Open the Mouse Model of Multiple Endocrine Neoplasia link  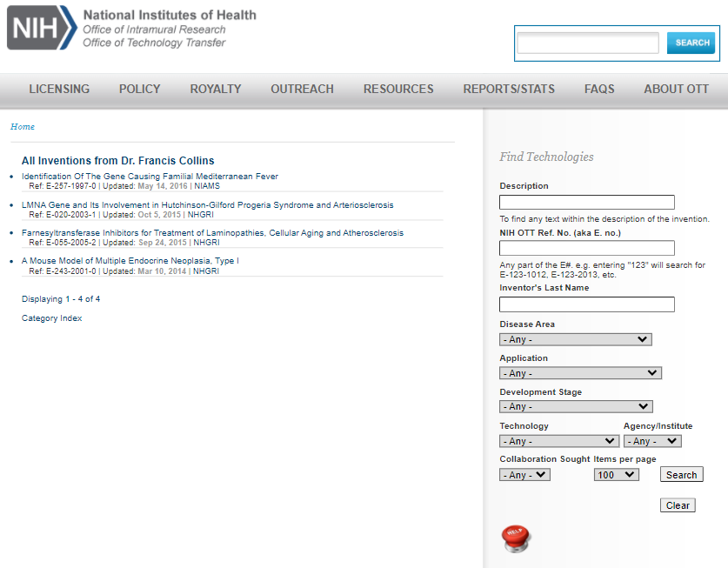pyautogui.click(x=130, y=261)
